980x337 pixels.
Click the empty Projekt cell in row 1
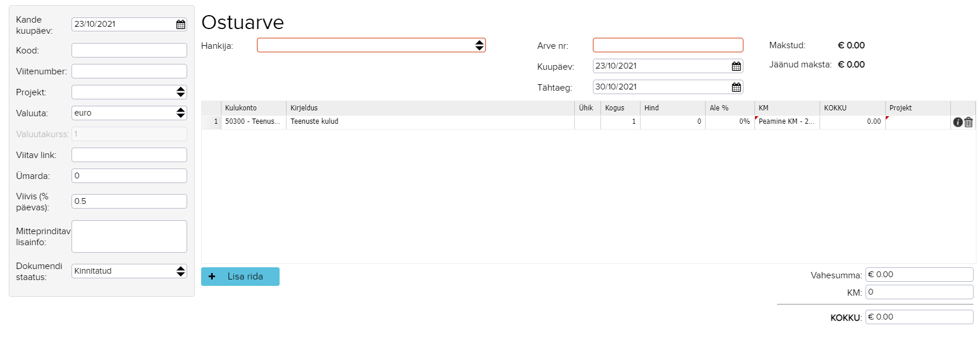(x=918, y=122)
